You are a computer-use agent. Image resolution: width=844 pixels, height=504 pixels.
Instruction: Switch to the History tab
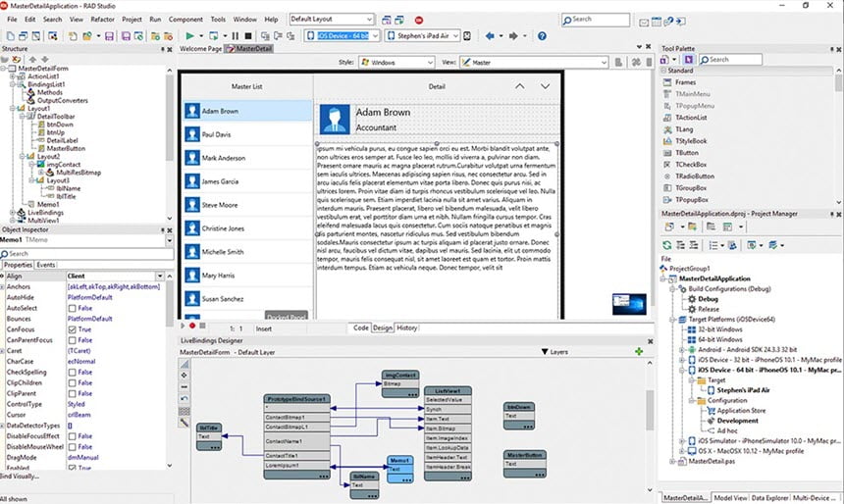pyautogui.click(x=406, y=328)
